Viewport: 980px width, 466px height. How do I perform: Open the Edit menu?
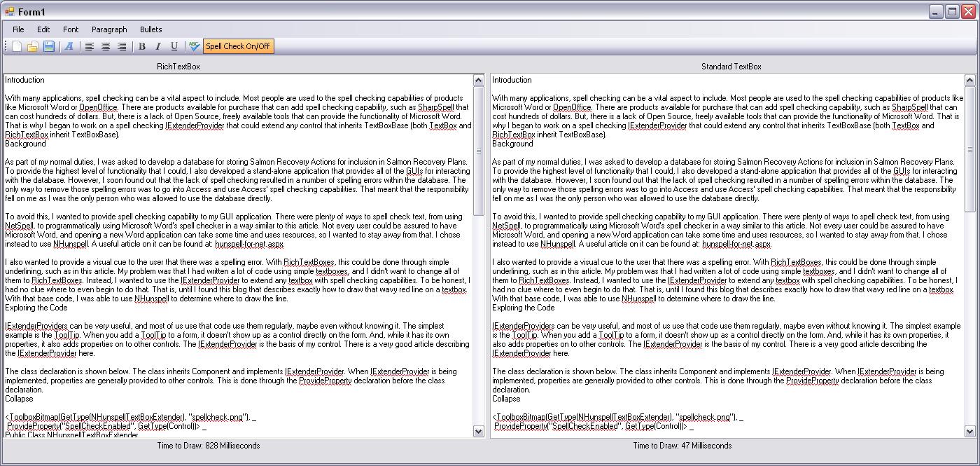[x=43, y=29]
